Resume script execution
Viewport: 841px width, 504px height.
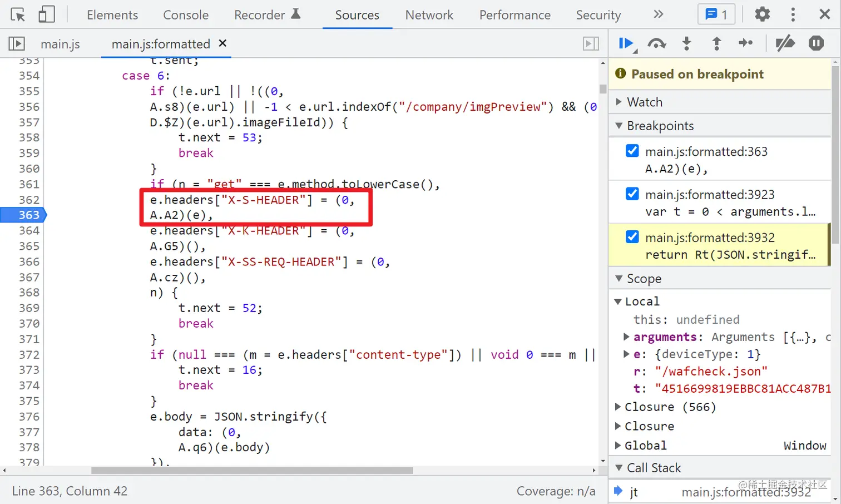(627, 43)
